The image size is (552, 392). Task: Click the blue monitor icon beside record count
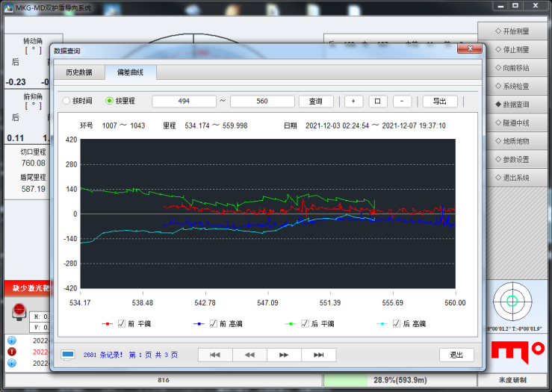point(68,355)
